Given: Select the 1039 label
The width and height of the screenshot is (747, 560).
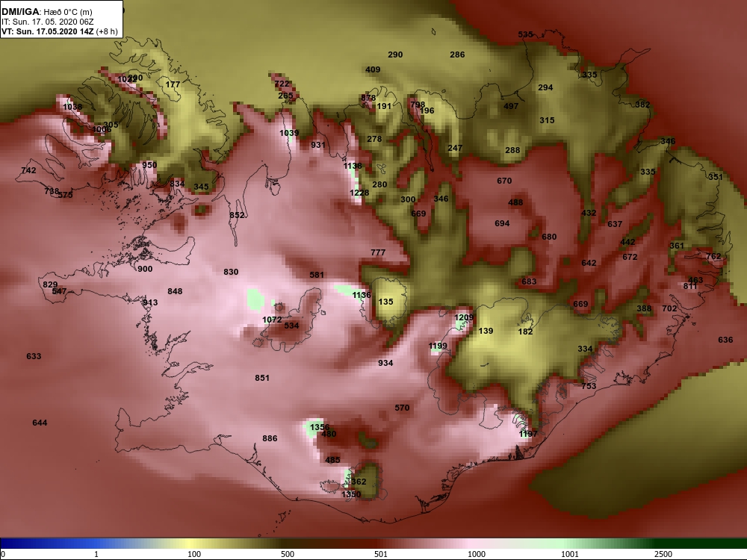Looking at the screenshot, I should [289, 133].
